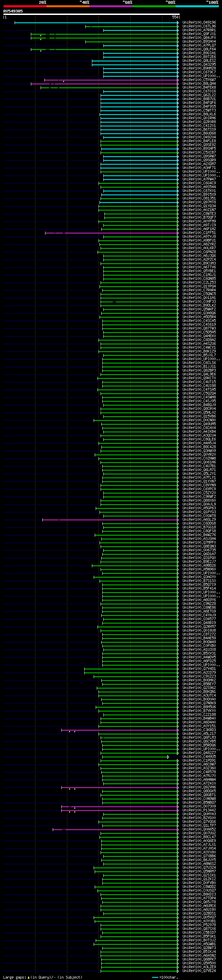Select the UniRef100_B8LQH4 label
Viewport: 222px width, 980px height.
[199, 84]
